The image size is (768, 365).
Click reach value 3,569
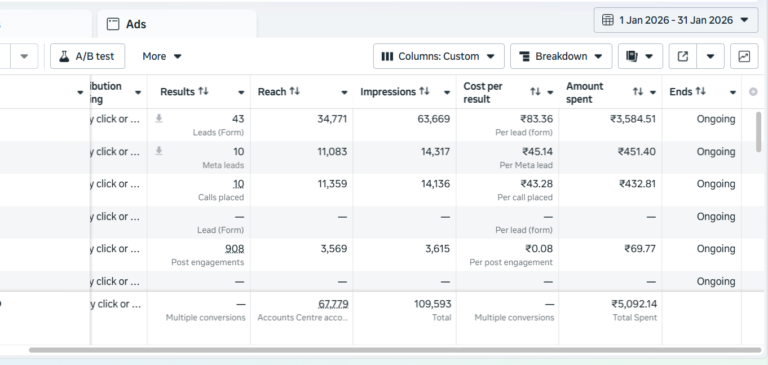pos(334,249)
